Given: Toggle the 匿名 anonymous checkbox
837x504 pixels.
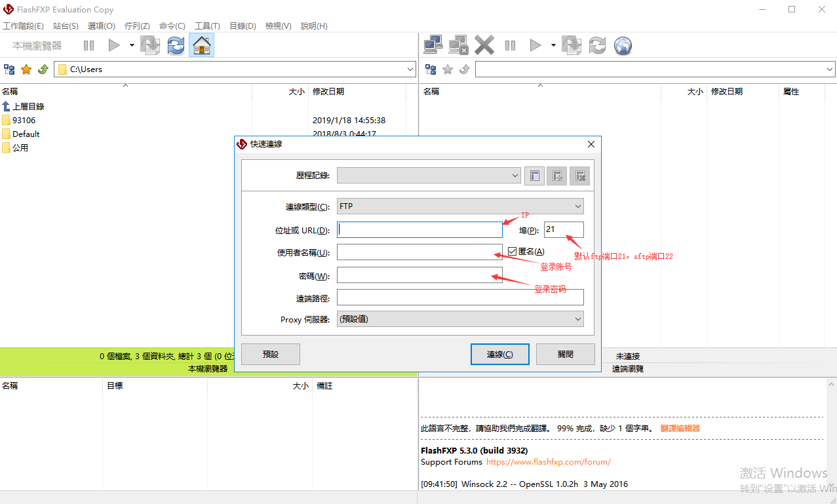Looking at the screenshot, I should pos(513,251).
